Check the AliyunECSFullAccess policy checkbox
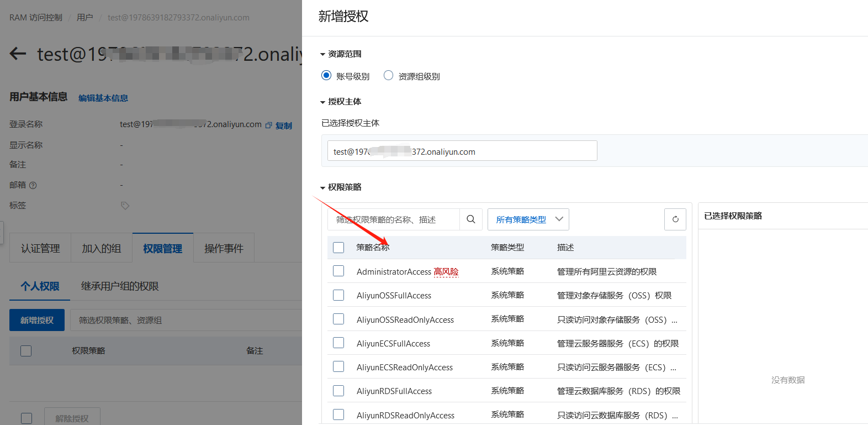The height and width of the screenshot is (425, 868). point(338,343)
